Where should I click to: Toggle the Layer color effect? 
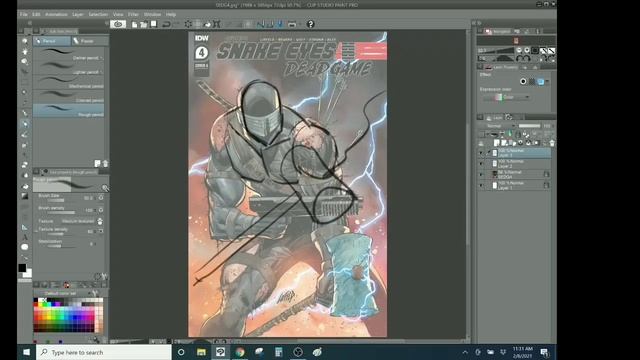click(x=540, y=82)
